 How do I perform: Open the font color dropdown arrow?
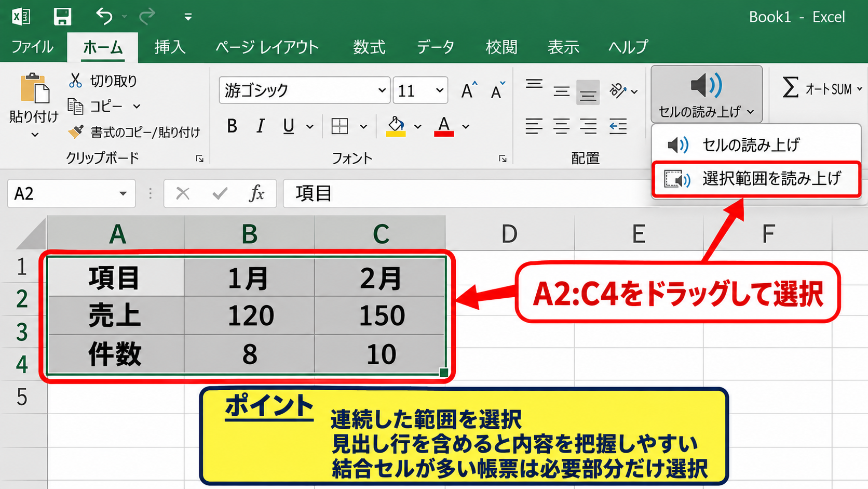[466, 127]
